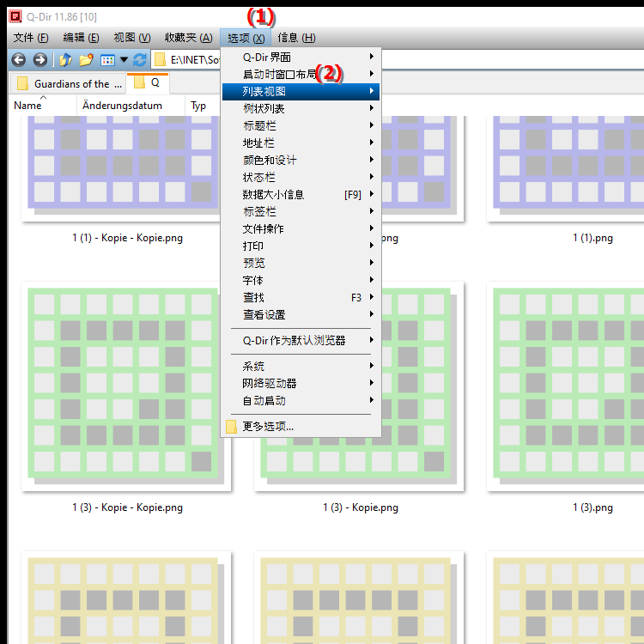
Task: Expand the 标题栏 submenu
Action: tap(301, 125)
